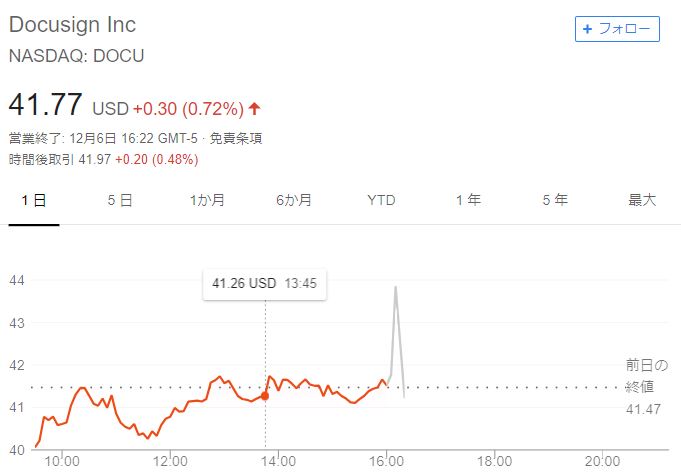This screenshot has height=476, width=681.
Task: Select the 最大 range tab
Action: point(642,200)
